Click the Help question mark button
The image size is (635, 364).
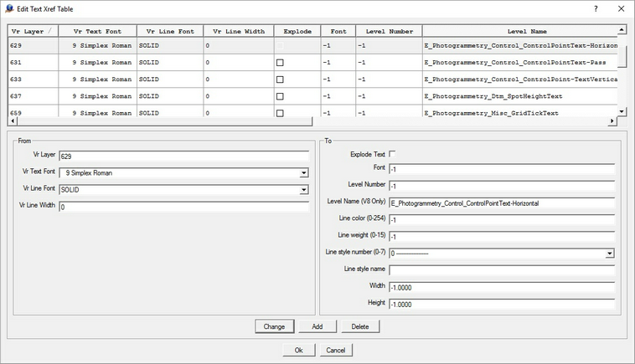pos(596,9)
